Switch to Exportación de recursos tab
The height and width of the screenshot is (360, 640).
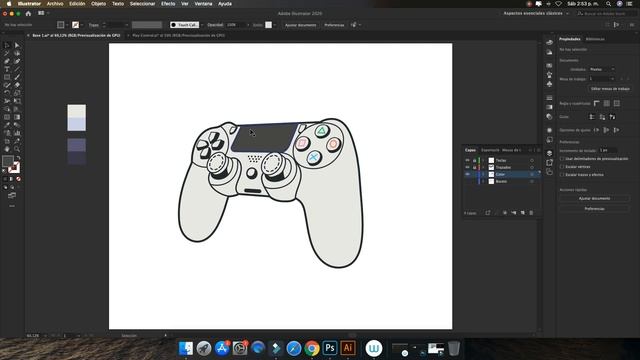coord(490,150)
